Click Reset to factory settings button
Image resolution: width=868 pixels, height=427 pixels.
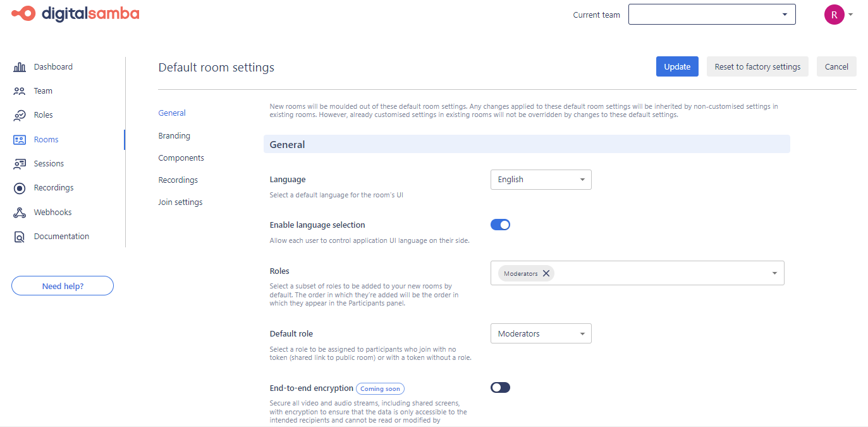coord(757,67)
